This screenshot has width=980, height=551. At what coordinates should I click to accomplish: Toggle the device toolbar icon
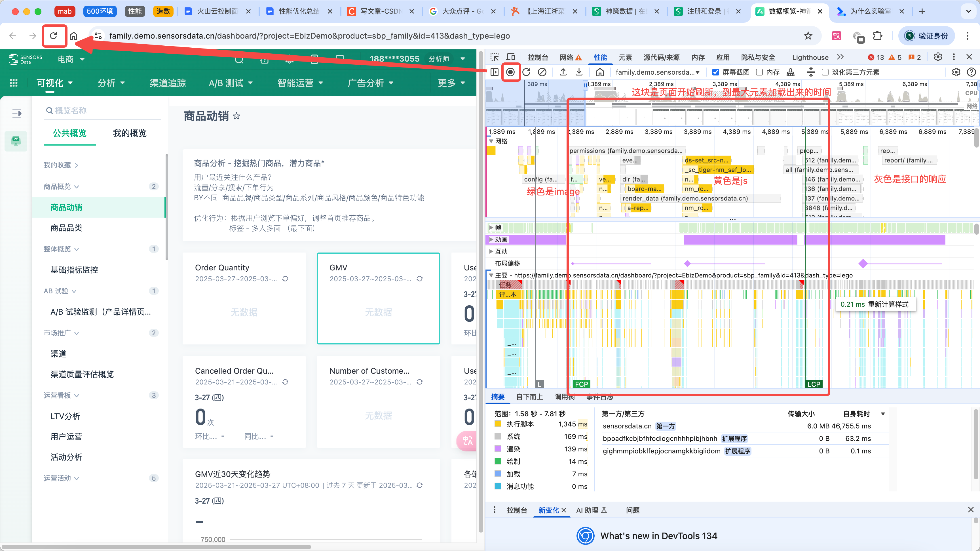pos(510,58)
